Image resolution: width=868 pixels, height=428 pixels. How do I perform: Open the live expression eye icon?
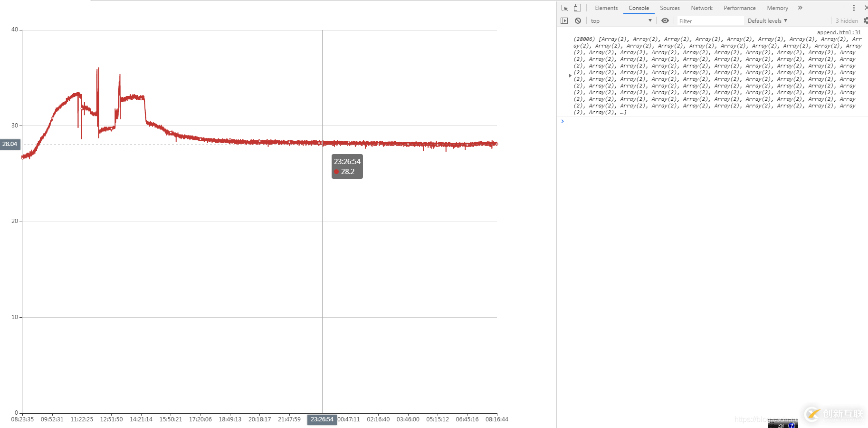pos(665,20)
